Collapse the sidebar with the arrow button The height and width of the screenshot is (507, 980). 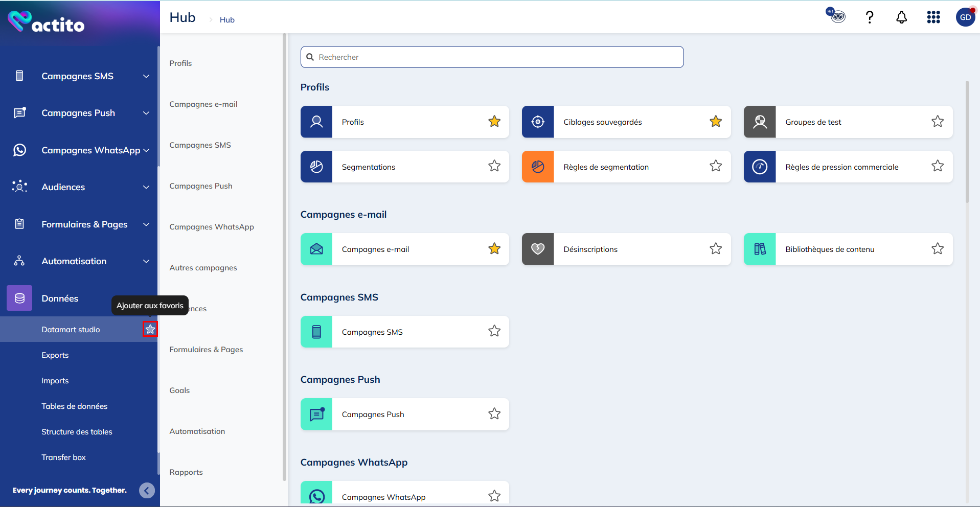(x=147, y=491)
